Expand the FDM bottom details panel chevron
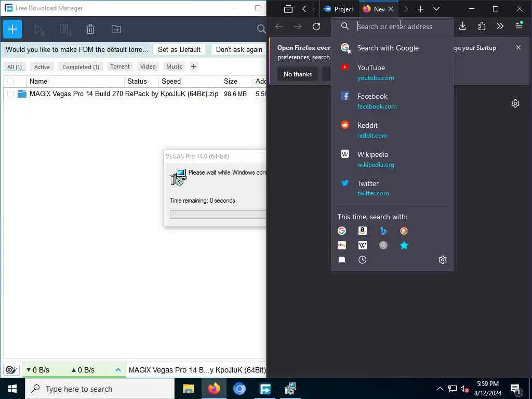This screenshot has width=532, height=399. pyautogui.click(x=118, y=370)
